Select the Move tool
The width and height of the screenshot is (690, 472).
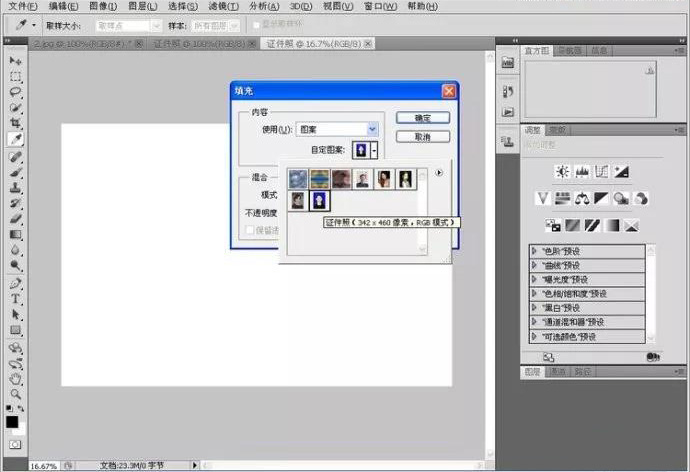[x=16, y=61]
